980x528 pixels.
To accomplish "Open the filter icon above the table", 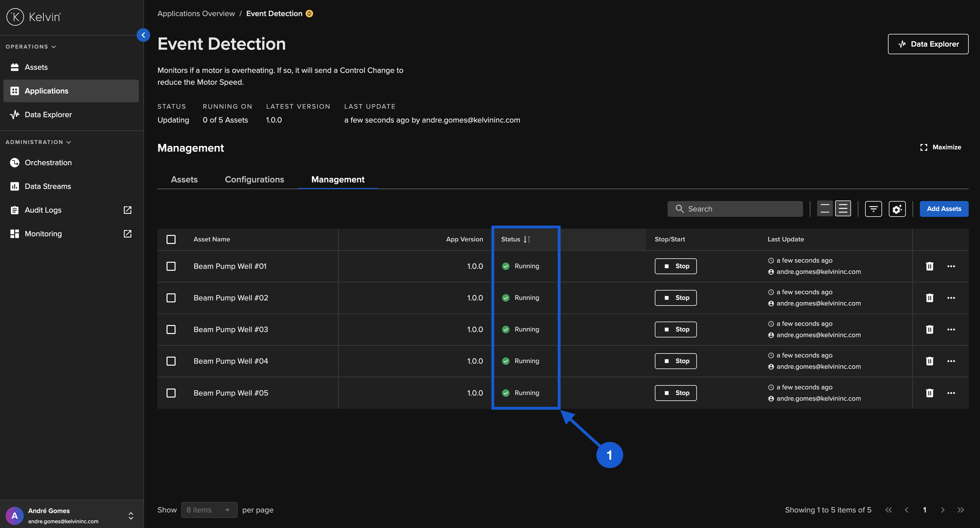I will [x=874, y=209].
